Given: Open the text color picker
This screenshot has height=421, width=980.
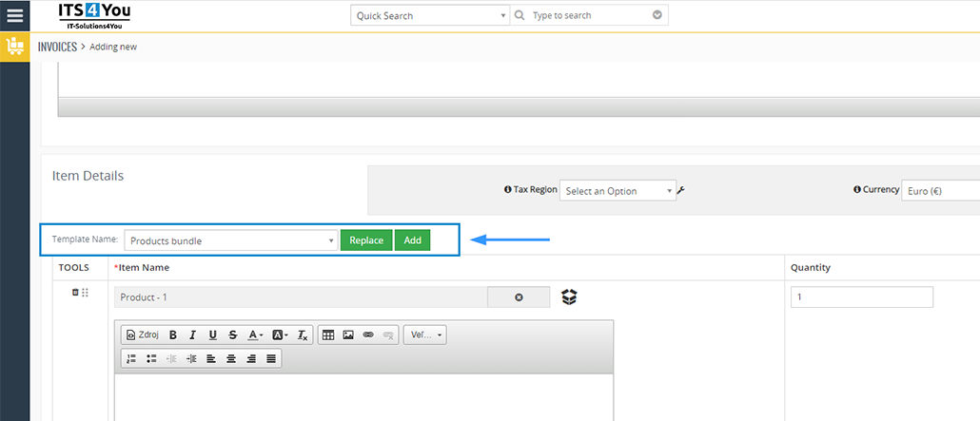Looking at the screenshot, I should pyautogui.click(x=255, y=335).
